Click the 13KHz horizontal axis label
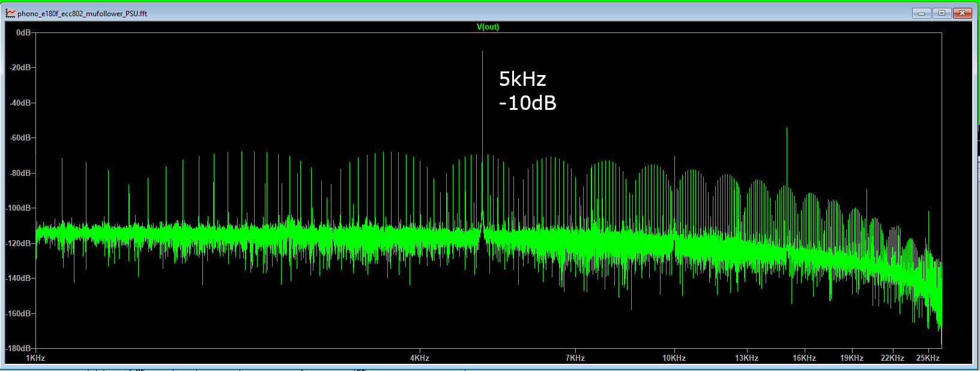Viewport: 980px width, 371px height. point(746,358)
